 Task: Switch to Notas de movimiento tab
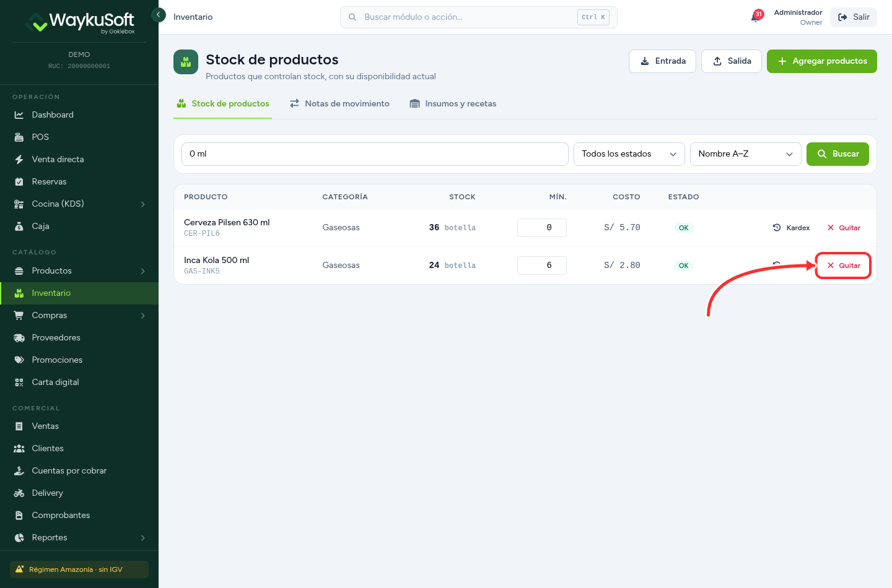pos(339,103)
